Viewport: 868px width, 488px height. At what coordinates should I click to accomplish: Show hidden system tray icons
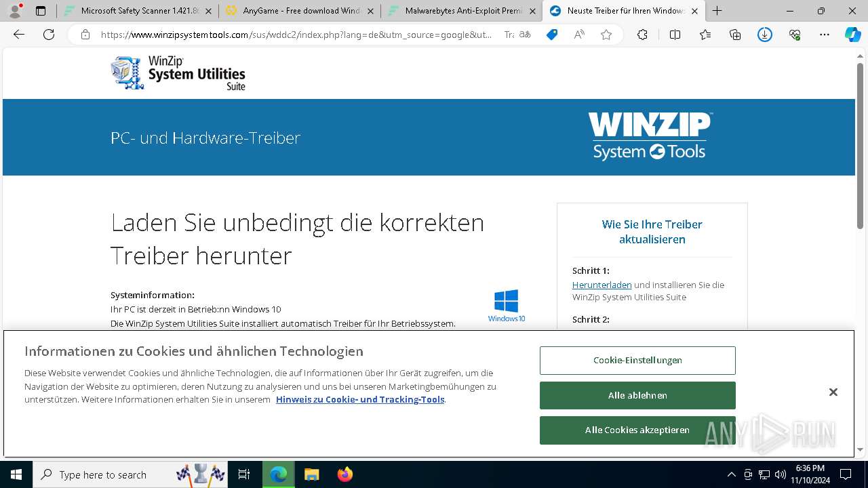pos(731,474)
